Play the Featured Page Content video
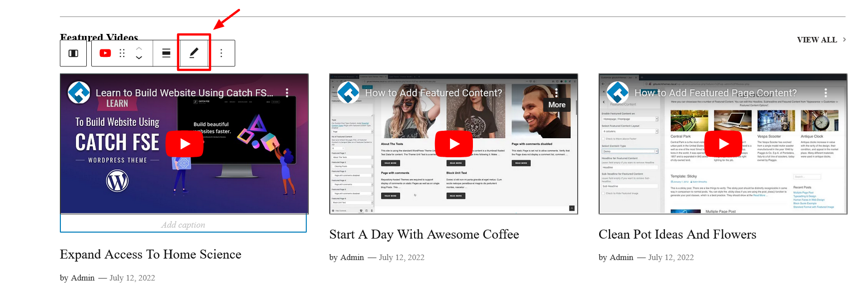This screenshot has width=868, height=295. click(723, 144)
